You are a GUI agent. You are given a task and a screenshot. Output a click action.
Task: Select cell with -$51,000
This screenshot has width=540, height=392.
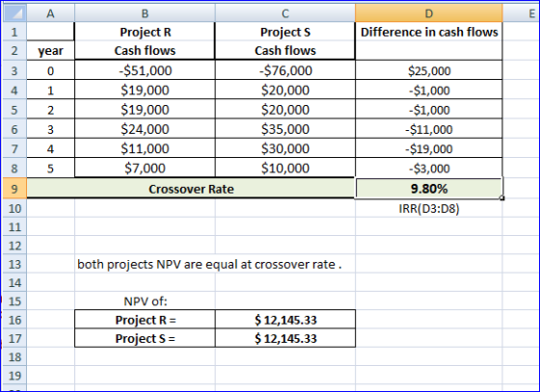145,70
